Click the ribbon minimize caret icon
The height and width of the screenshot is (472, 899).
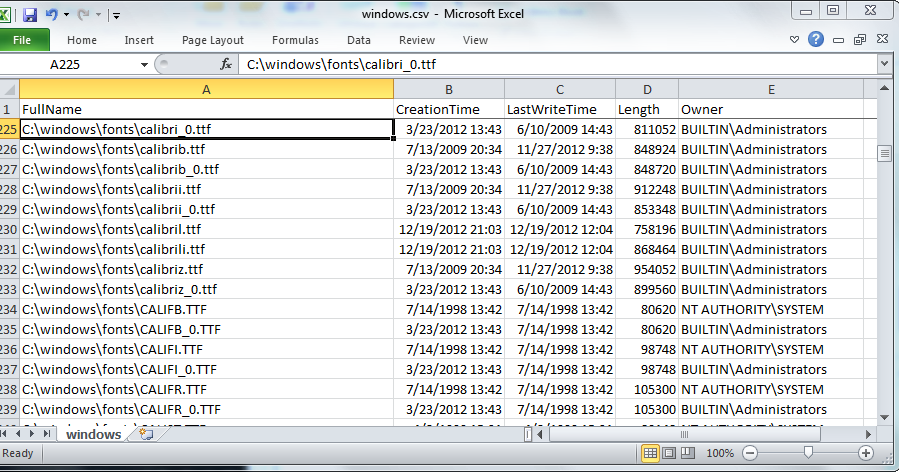click(x=794, y=40)
